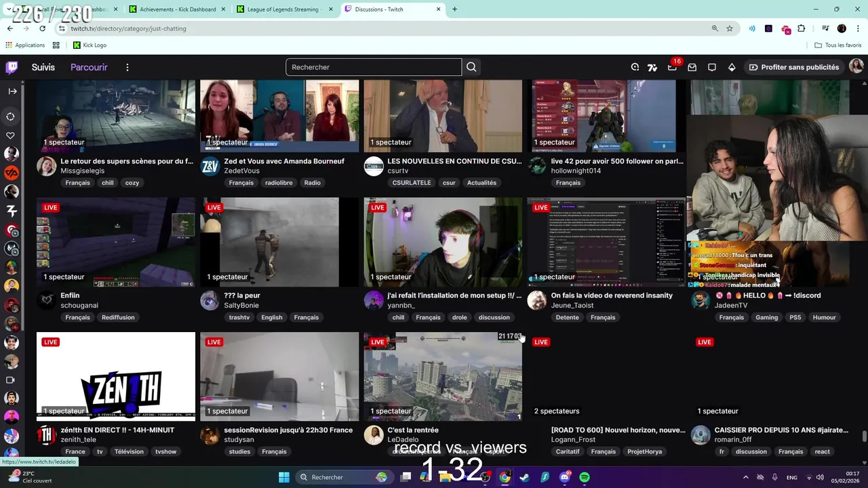Viewport: 868px width, 488px height.
Task: Open the Extensions puzzle icon
Action: tap(802, 28)
